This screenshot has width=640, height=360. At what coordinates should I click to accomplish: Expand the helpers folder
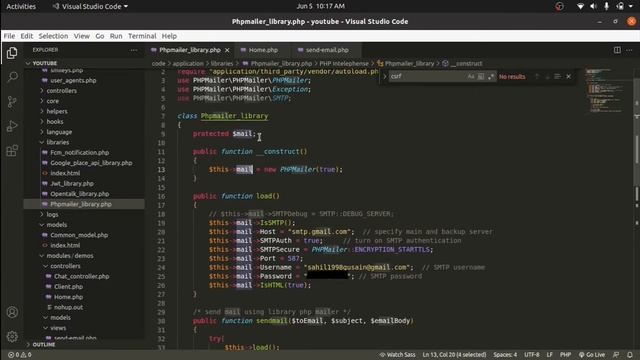(57, 111)
